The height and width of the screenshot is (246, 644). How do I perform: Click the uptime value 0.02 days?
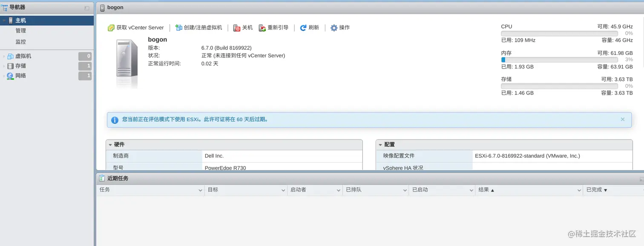[x=210, y=64]
